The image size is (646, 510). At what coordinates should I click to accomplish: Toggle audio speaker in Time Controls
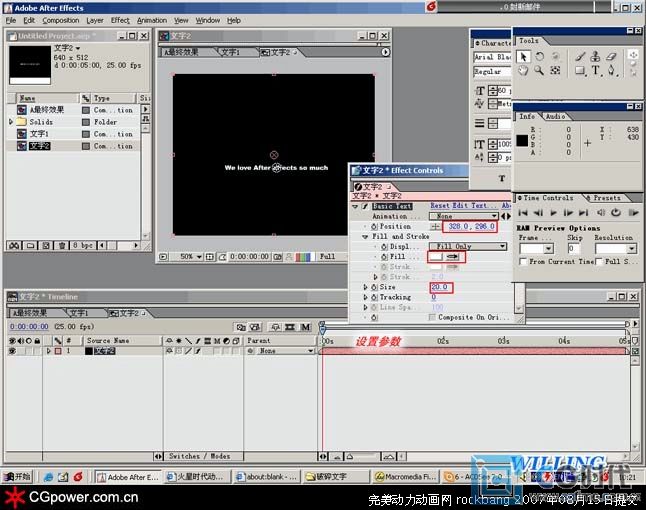[x=601, y=213]
